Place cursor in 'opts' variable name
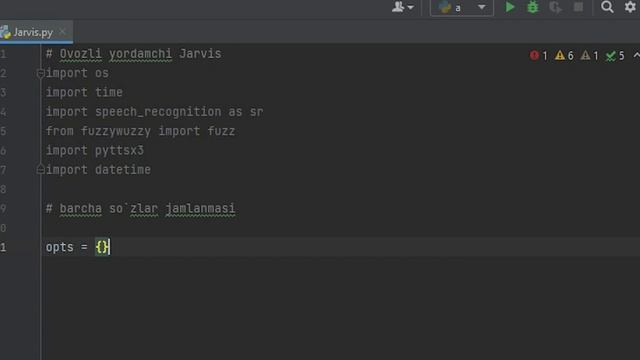This screenshot has width=640, height=360. 60,247
